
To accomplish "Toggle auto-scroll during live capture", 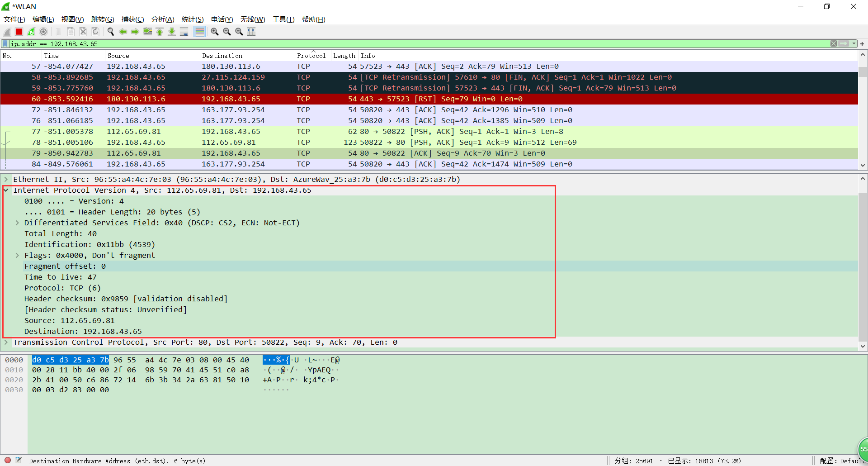I will [x=184, y=32].
